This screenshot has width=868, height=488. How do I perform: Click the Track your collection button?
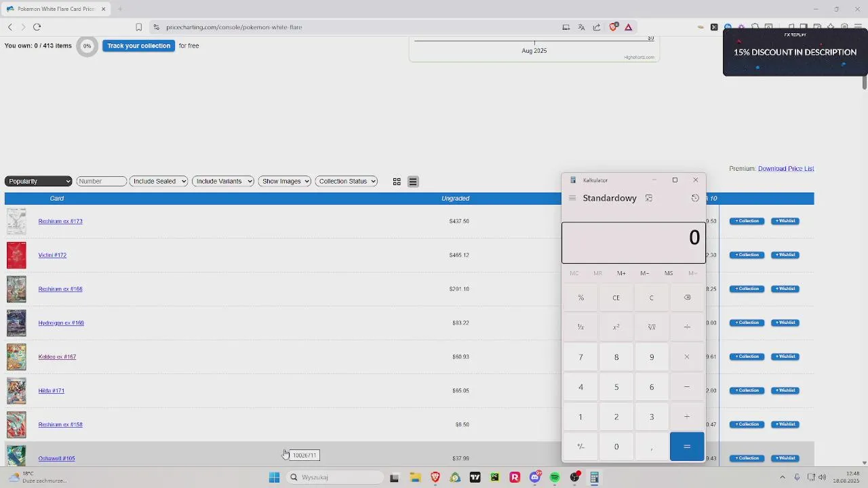click(x=138, y=45)
